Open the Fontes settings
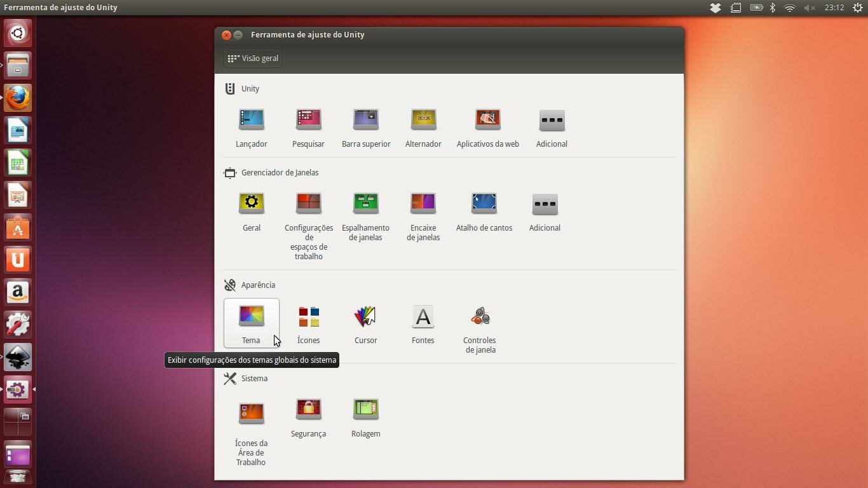The height and width of the screenshot is (488, 868). click(423, 316)
